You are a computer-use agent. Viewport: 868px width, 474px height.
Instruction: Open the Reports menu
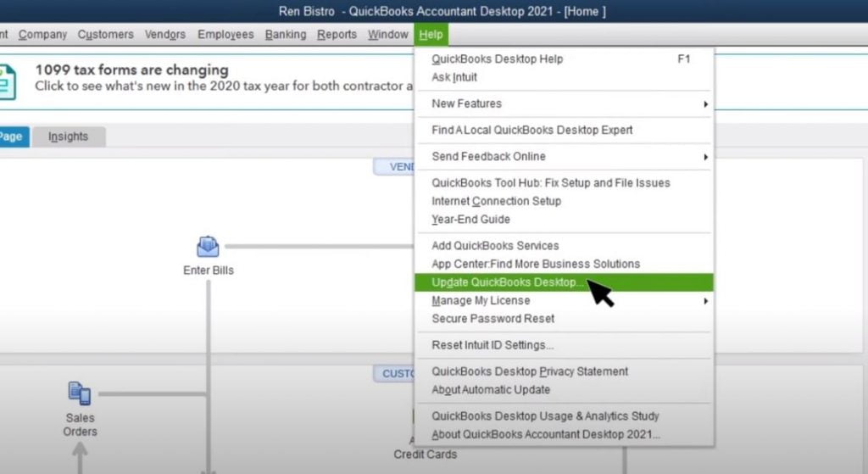coord(337,34)
